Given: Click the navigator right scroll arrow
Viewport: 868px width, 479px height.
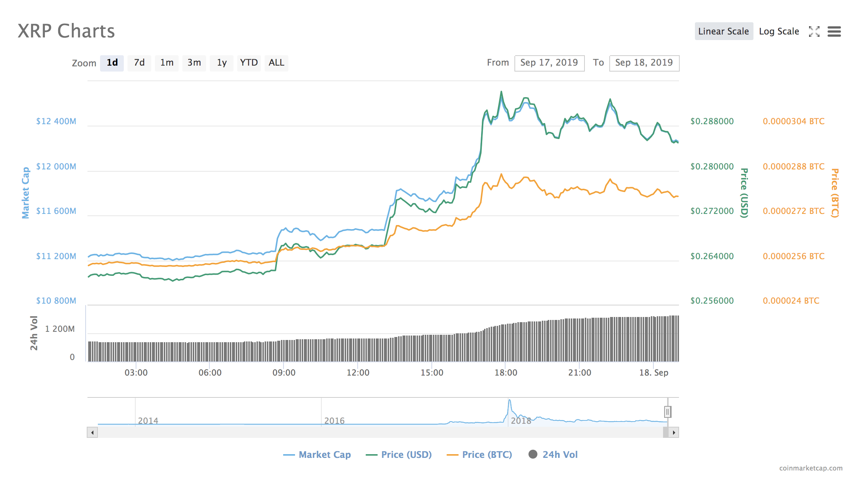Looking at the screenshot, I should click(673, 432).
